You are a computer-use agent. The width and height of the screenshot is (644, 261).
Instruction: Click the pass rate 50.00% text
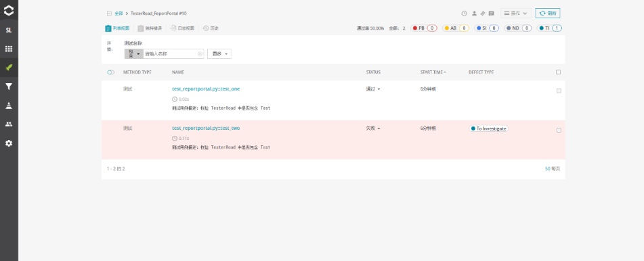click(x=370, y=28)
